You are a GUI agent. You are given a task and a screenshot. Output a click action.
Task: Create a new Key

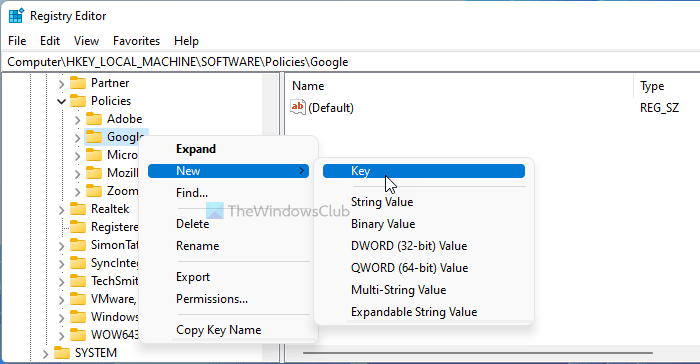click(424, 171)
